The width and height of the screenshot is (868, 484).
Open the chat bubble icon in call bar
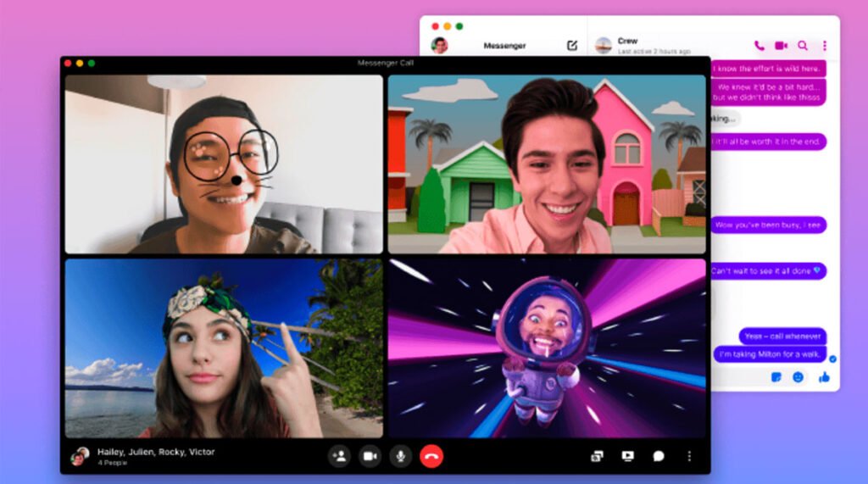pyautogui.click(x=659, y=456)
